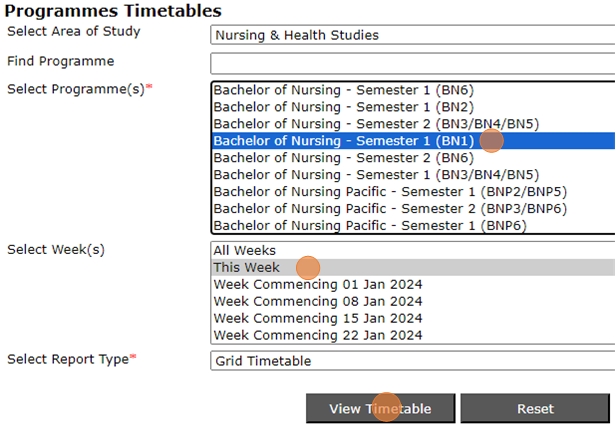Select Week Commencing 01 Jan 2024
This screenshot has height=431, width=616.
(x=317, y=284)
